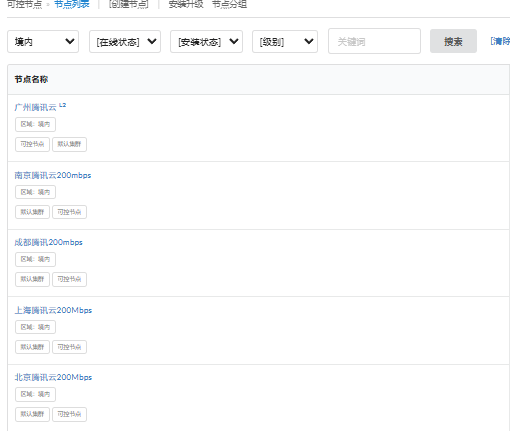Screen dimensions: 510x431
Task: Click 默认集群 tag under 南京腾讯云200mbps
Action: [32, 212]
